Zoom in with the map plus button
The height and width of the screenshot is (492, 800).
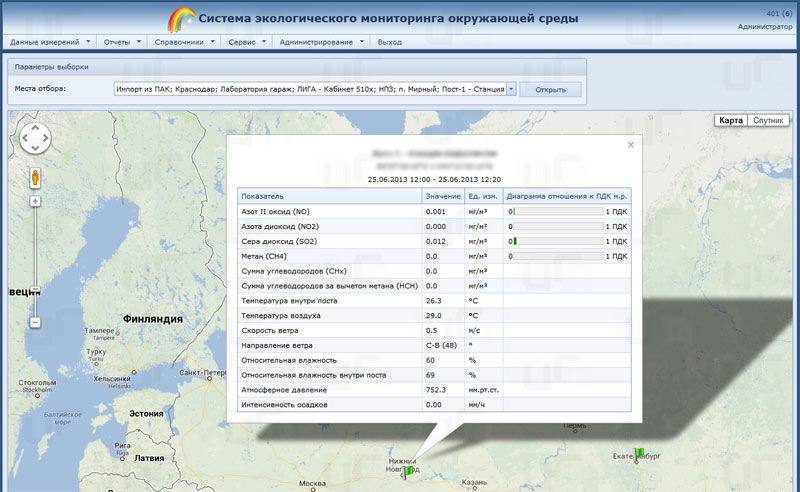(x=35, y=201)
